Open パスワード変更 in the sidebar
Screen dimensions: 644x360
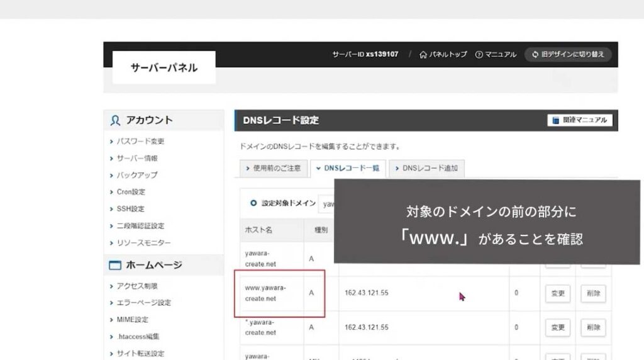(140, 141)
